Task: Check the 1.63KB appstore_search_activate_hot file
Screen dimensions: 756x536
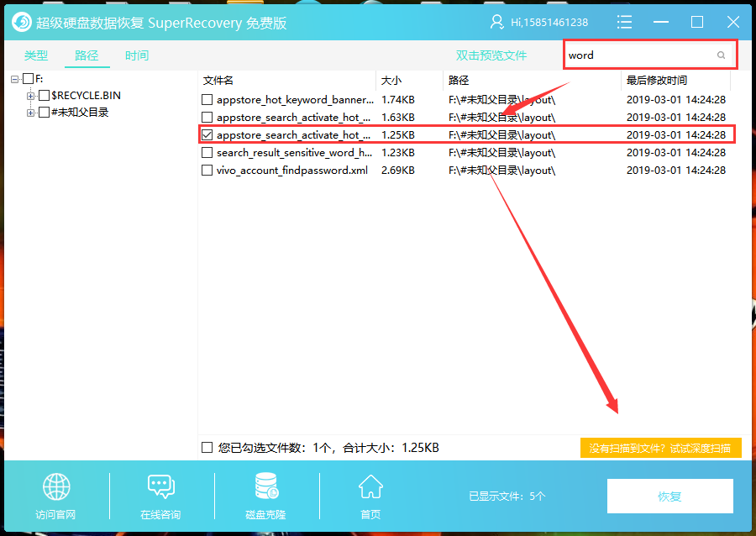Action: pyautogui.click(x=207, y=117)
